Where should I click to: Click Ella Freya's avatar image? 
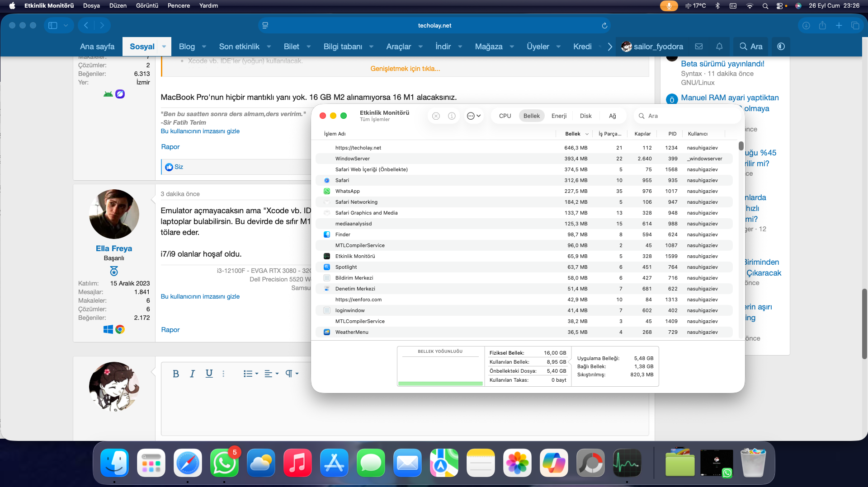[114, 214]
